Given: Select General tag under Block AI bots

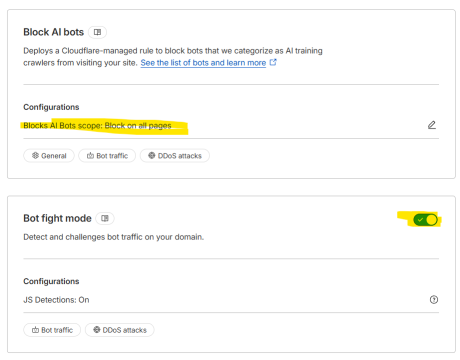Looking at the screenshot, I should point(49,156).
